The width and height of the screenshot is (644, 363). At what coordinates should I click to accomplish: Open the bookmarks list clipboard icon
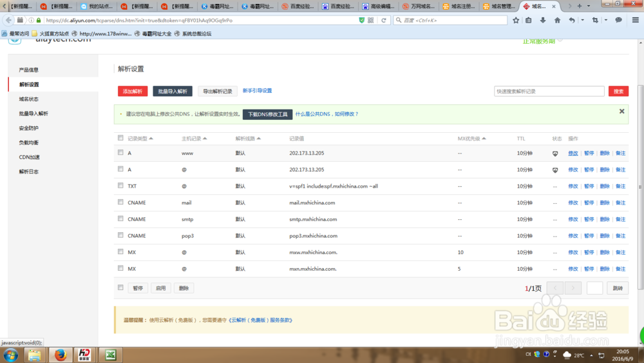point(529,20)
